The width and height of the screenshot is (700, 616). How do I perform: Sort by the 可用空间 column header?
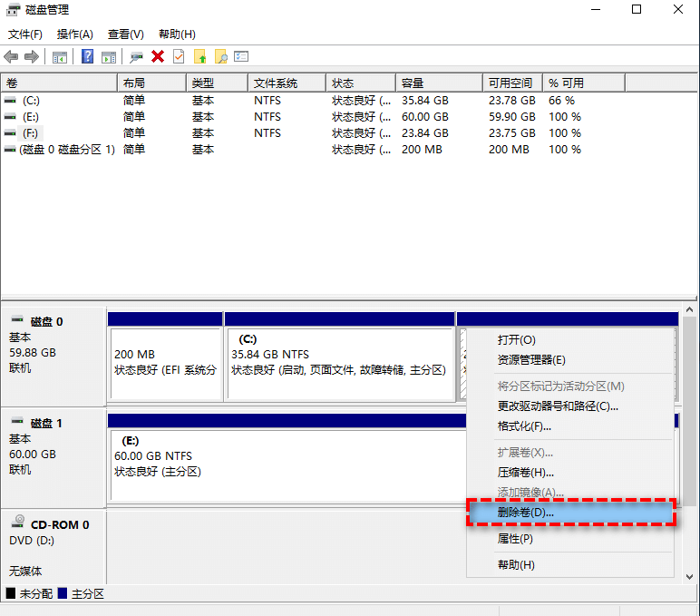click(x=512, y=83)
